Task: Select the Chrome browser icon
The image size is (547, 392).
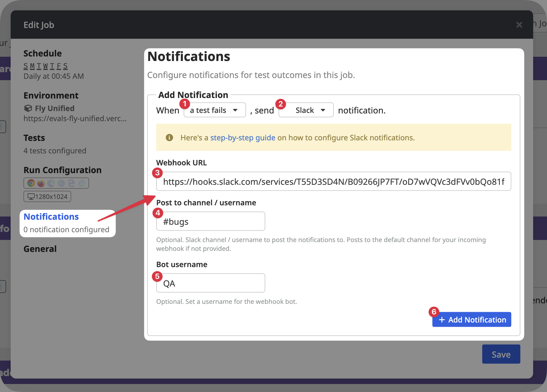Action: [x=31, y=183]
